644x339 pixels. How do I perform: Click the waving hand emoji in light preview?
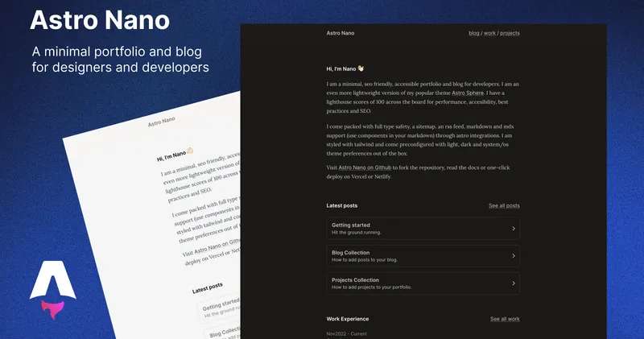coord(190,150)
